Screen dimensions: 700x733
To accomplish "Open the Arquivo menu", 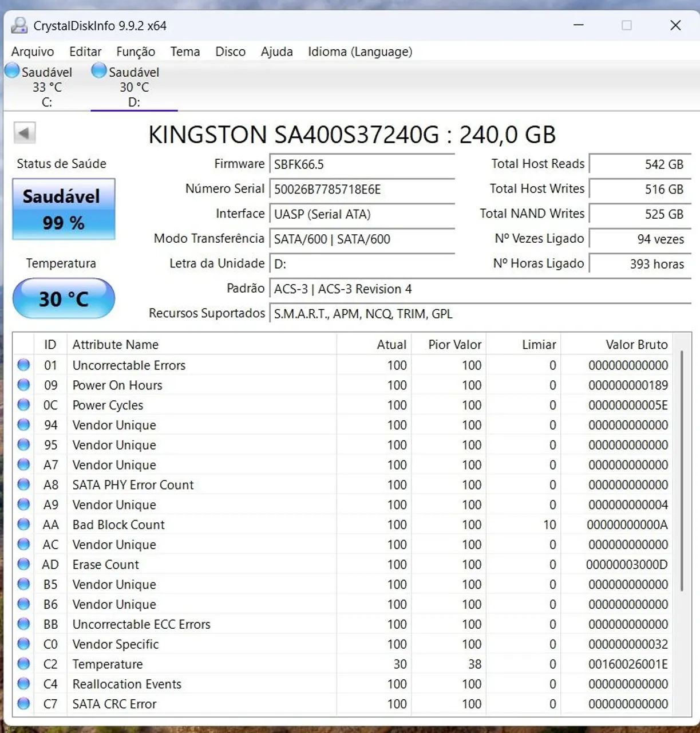I will coord(33,52).
